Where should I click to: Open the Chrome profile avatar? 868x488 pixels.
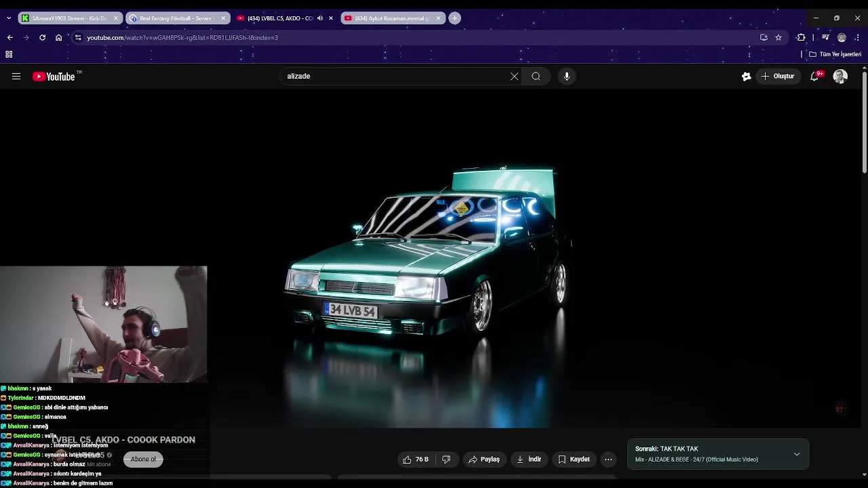842,37
